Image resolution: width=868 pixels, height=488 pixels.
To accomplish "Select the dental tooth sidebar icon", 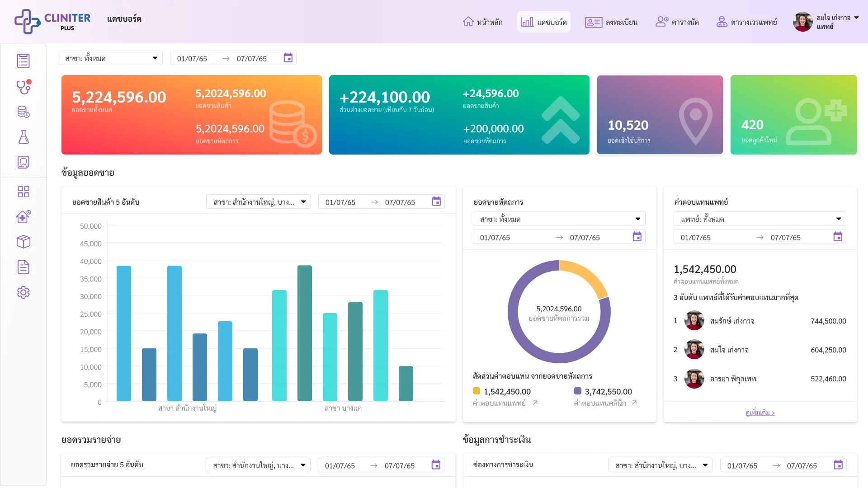I will (24, 162).
